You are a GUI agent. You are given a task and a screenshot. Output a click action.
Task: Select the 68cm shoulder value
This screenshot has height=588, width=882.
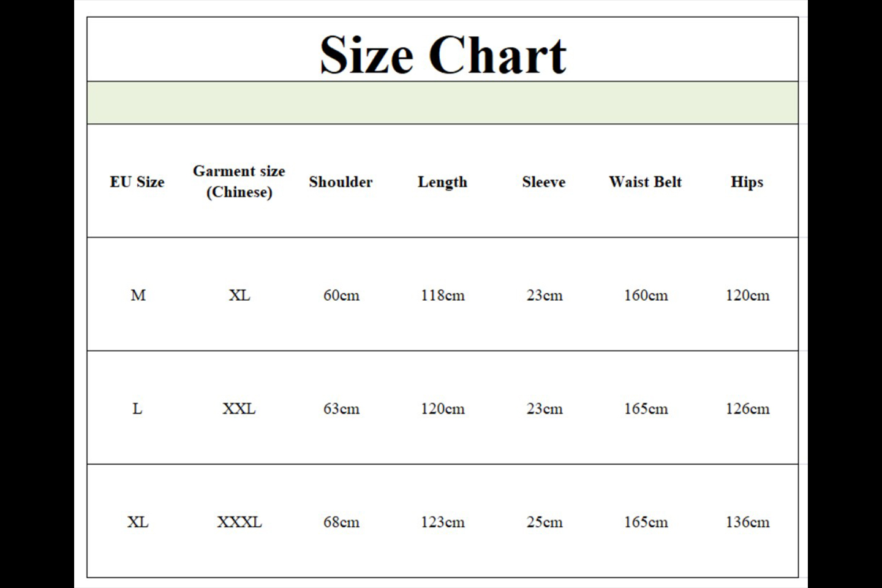click(x=341, y=522)
